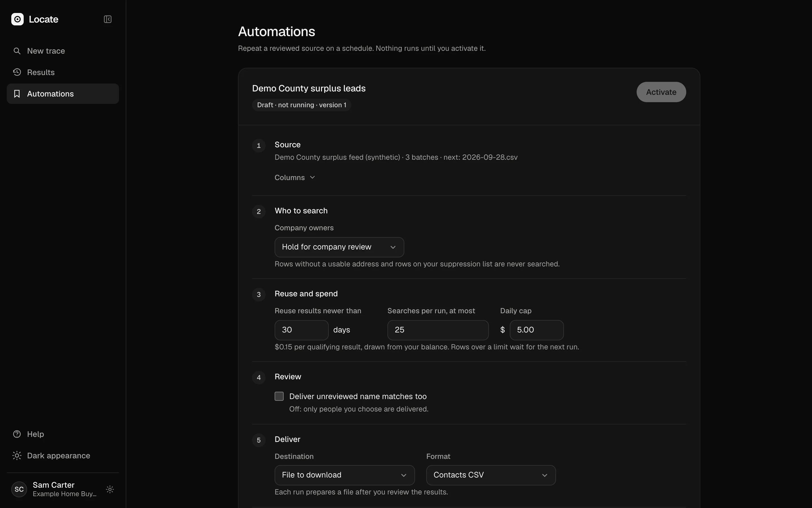Click the SC avatar
The width and height of the screenshot is (812, 508).
[19, 489]
